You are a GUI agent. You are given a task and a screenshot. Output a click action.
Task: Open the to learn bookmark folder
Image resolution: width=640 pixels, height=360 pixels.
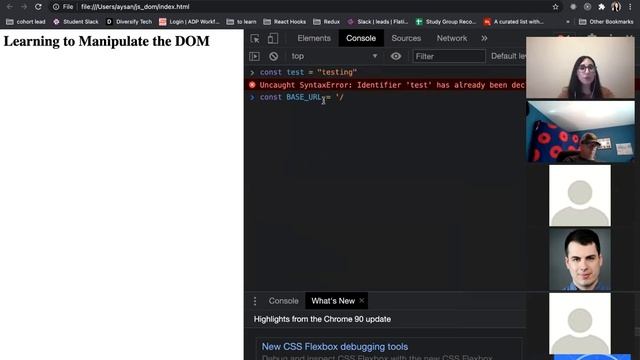241,22
